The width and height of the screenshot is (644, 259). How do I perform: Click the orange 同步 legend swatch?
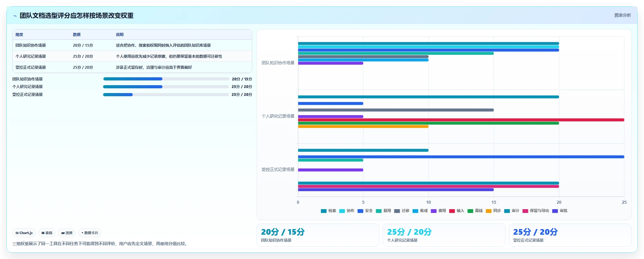pyautogui.click(x=489, y=211)
